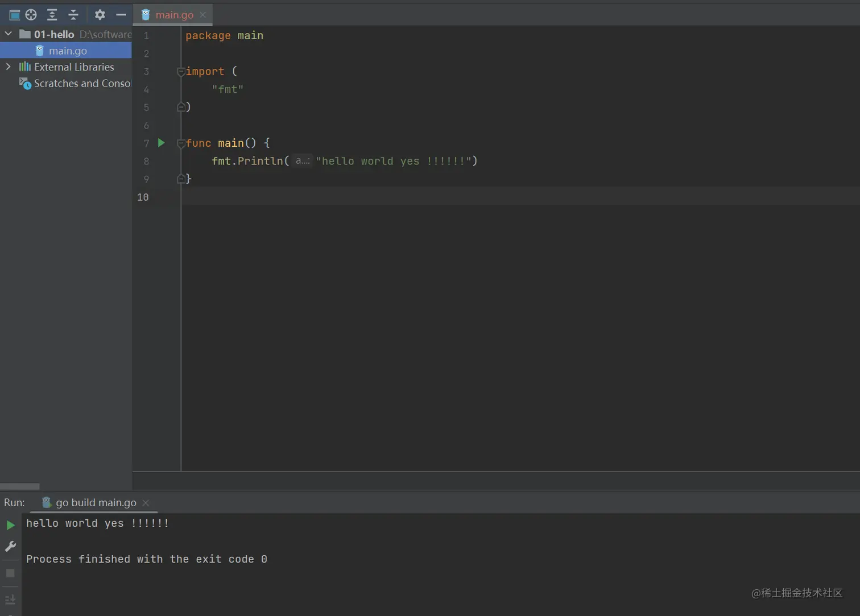The height and width of the screenshot is (616, 860).
Task: Click the hello world string literal
Action: 394,161
